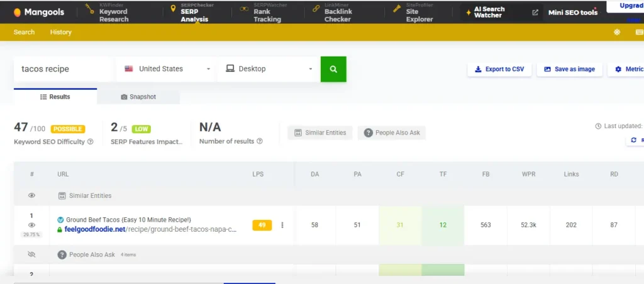This screenshot has width=644, height=284.
Task: Open the United States location dropdown
Action: [165, 69]
